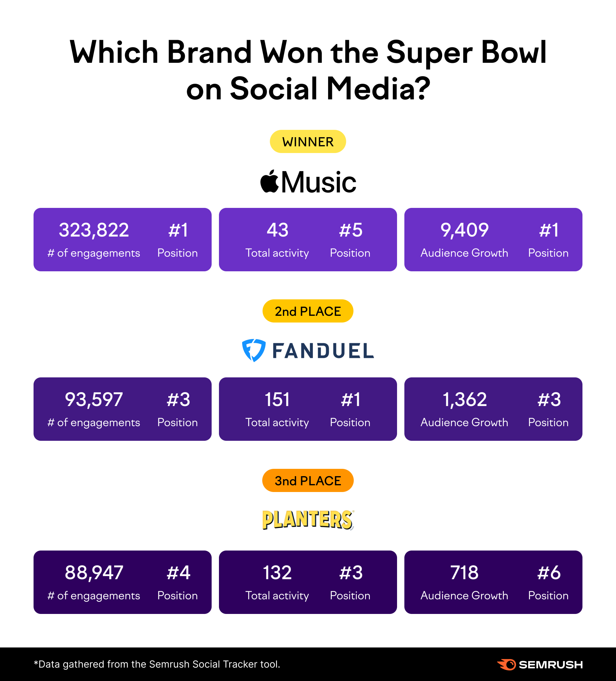
Task: Click FanDuel's 1,362 Audience Growth number
Action: (464, 400)
